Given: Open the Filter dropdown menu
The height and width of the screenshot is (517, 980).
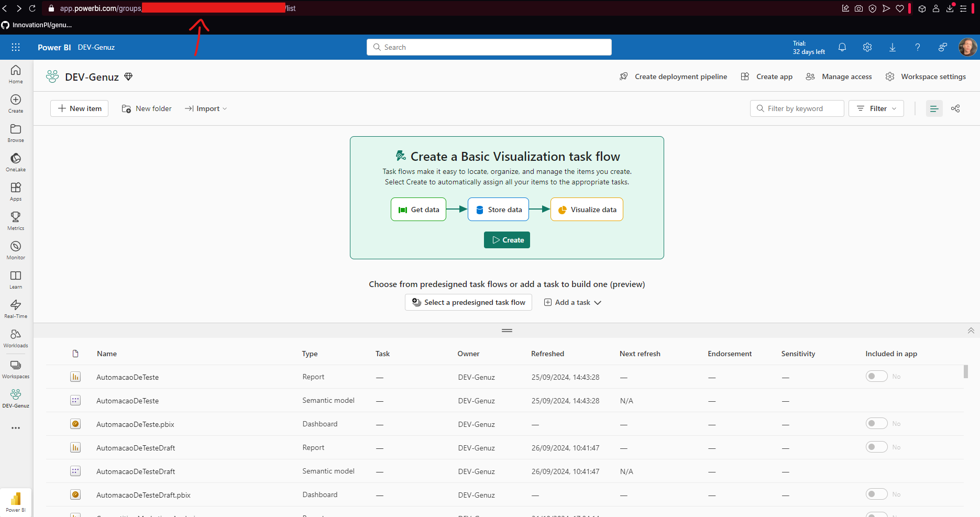Looking at the screenshot, I should (x=876, y=108).
